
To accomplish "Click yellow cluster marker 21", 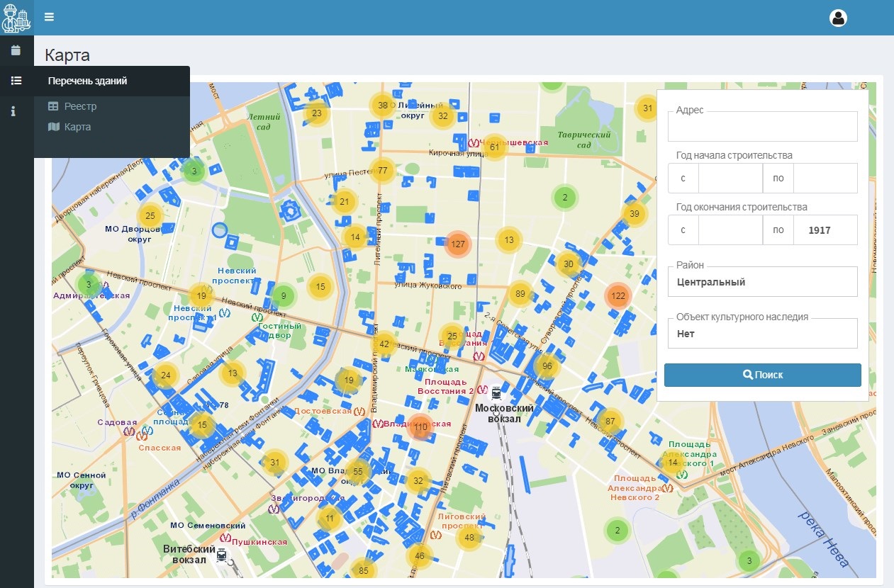I will click(344, 202).
